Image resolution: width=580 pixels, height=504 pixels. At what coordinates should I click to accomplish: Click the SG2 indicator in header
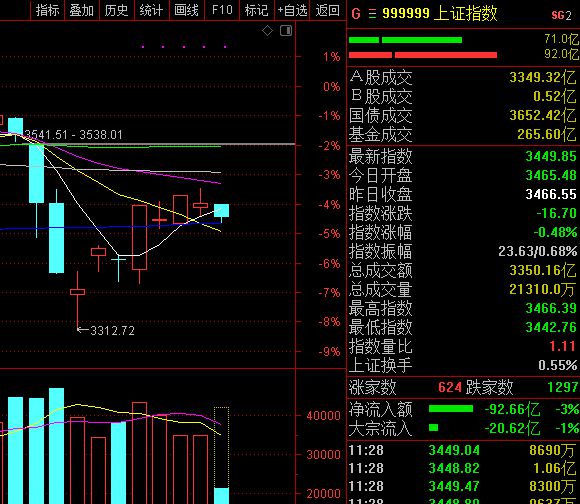coord(561,15)
